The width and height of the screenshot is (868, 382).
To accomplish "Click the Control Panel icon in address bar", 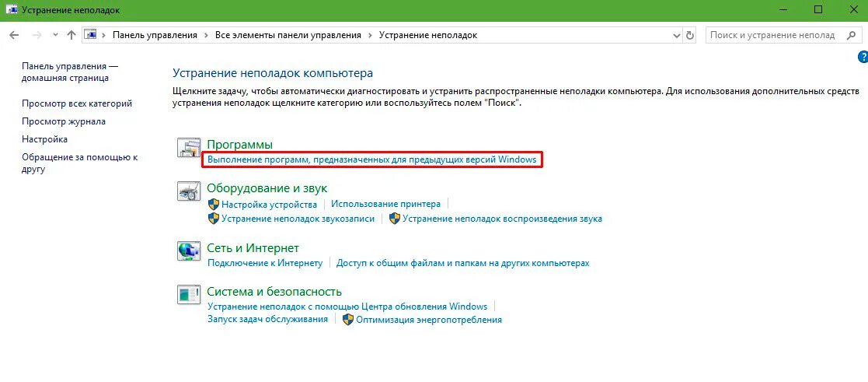I will 90,35.
